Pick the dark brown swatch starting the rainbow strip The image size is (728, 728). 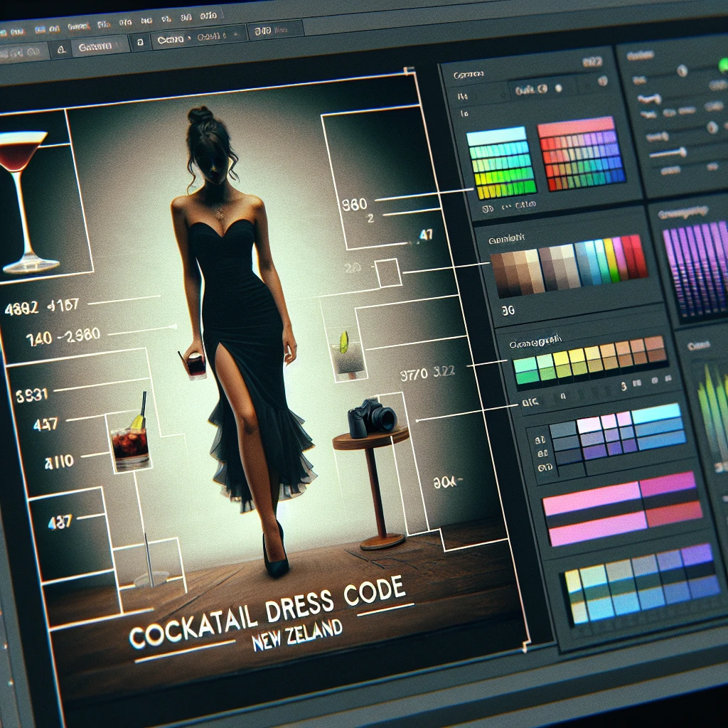click(500, 275)
